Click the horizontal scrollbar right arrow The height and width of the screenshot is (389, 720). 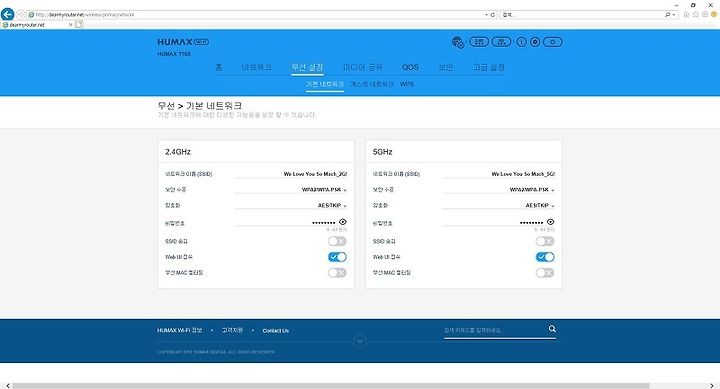(x=712, y=386)
